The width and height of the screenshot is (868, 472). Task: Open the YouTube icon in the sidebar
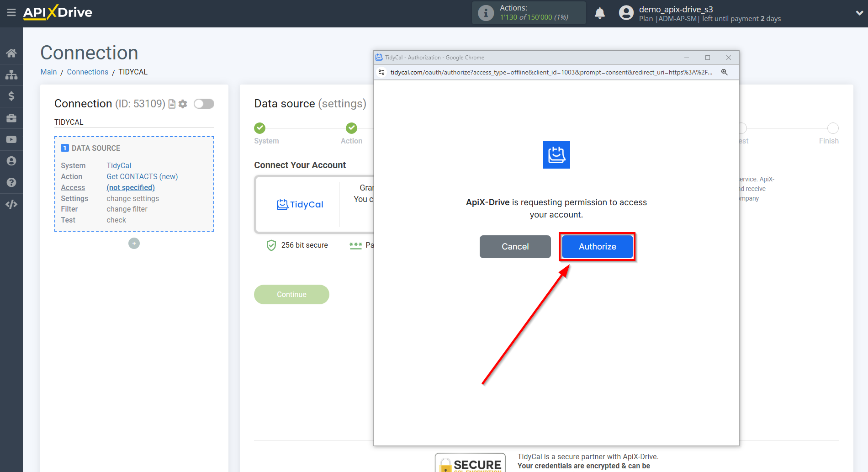coord(11,139)
